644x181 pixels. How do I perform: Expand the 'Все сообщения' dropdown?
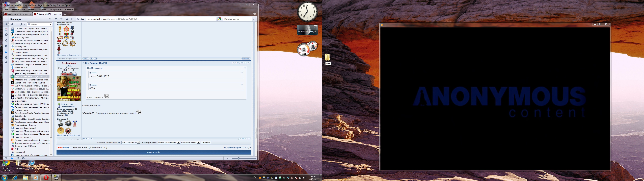[x=130, y=142]
